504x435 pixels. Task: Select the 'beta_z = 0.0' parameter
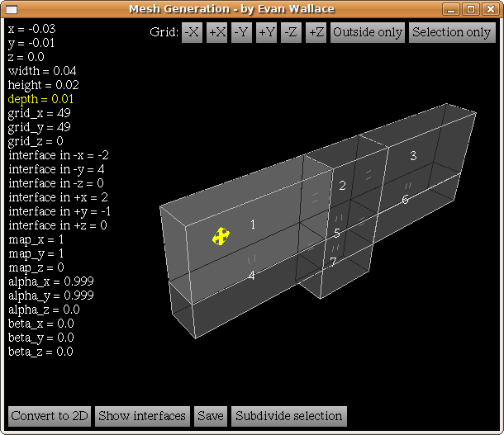click(40, 352)
